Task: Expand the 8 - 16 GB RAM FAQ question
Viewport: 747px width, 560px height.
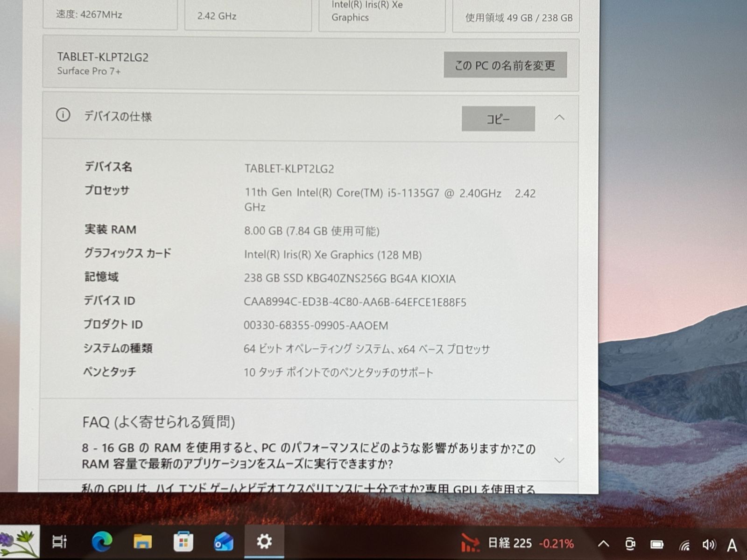Action: pos(309,456)
